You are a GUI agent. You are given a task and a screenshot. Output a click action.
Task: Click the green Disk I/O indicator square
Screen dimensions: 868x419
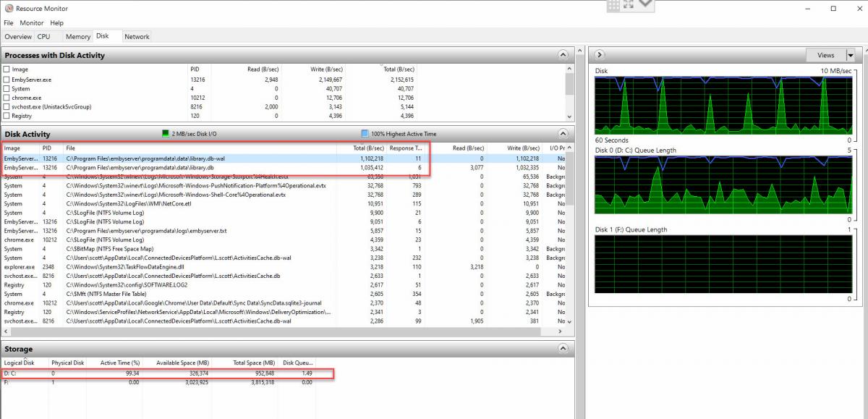point(166,134)
